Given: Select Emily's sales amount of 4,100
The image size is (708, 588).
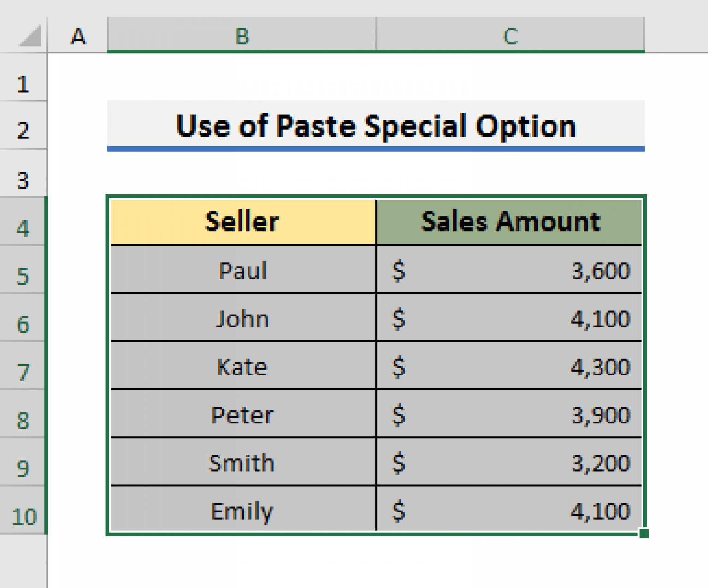Looking at the screenshot, I should (x=509, y=511).
